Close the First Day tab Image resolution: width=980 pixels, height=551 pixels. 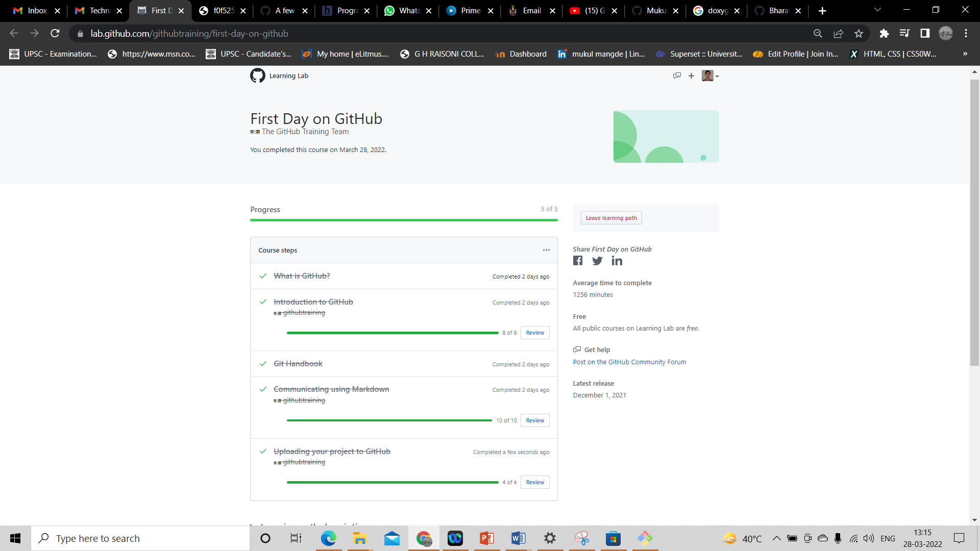(181, 11)
